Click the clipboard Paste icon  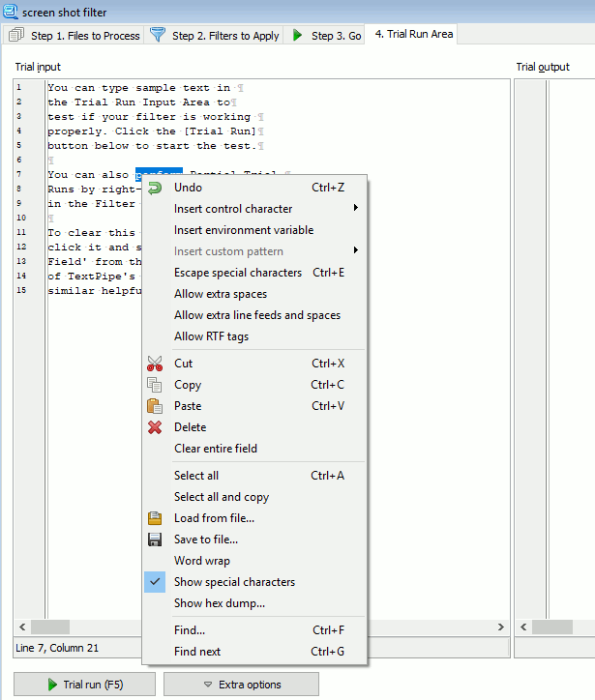[x=155, y=406]
